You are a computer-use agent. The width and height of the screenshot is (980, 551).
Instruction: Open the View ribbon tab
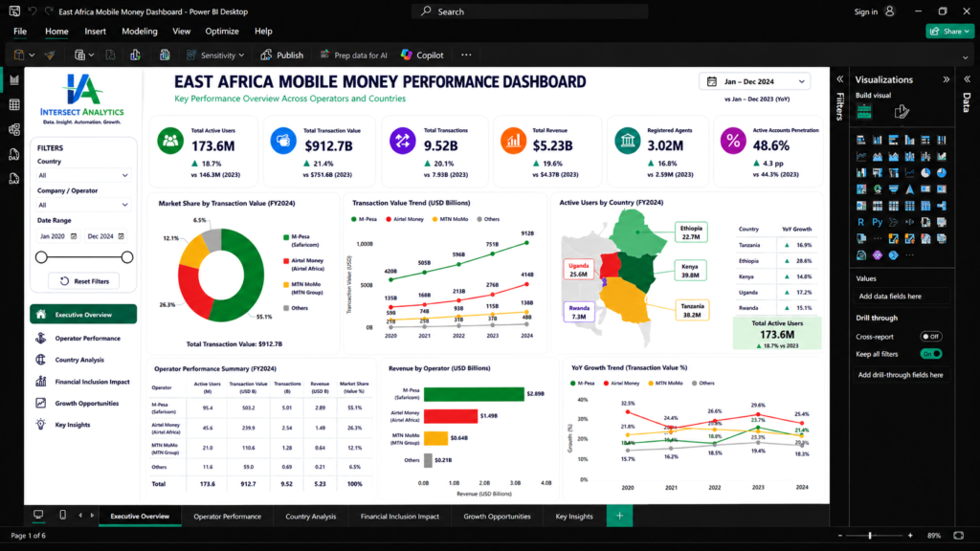(181, 32)
